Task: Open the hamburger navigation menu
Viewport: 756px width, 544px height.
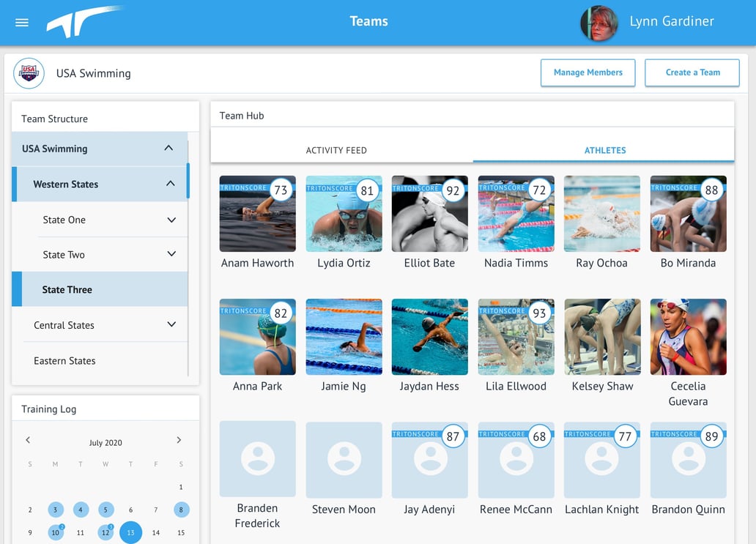Action: pyautogui.click(x=21, y=21)
